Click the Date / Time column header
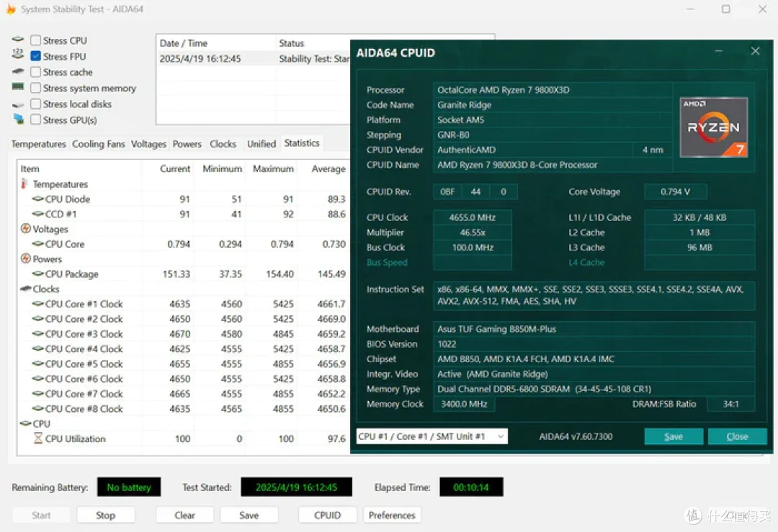 (216, 43)
